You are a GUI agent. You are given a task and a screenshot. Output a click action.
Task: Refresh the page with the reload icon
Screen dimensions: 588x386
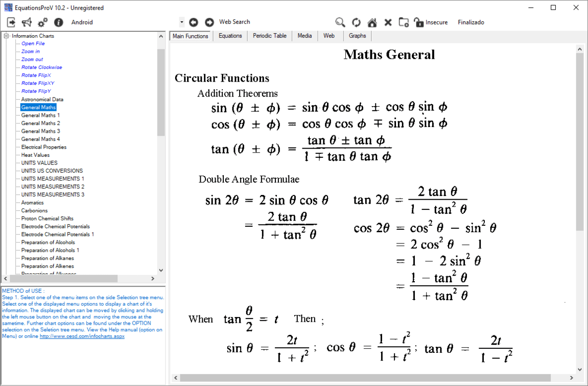(x=356, y=22)
